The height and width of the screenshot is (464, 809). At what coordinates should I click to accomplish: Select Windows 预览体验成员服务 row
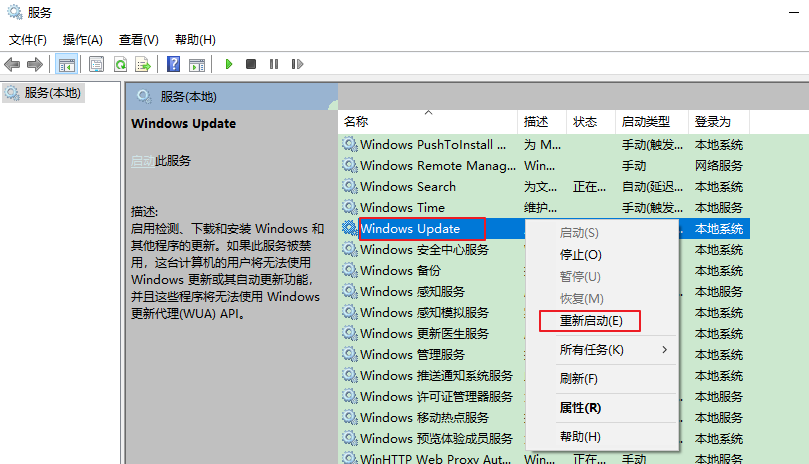pyautogui.click(x=436, y=438)
